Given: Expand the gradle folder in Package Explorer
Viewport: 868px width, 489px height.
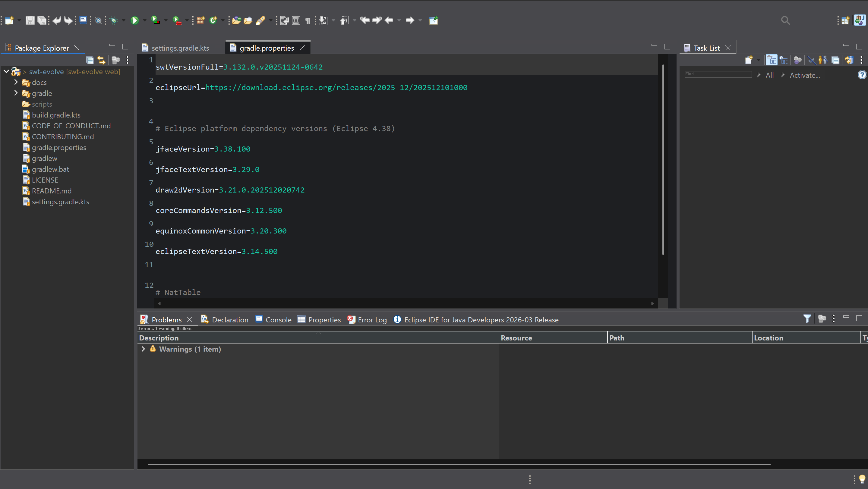Looking at the screenshot, I should pyautogui.click(x=16, y=93).
